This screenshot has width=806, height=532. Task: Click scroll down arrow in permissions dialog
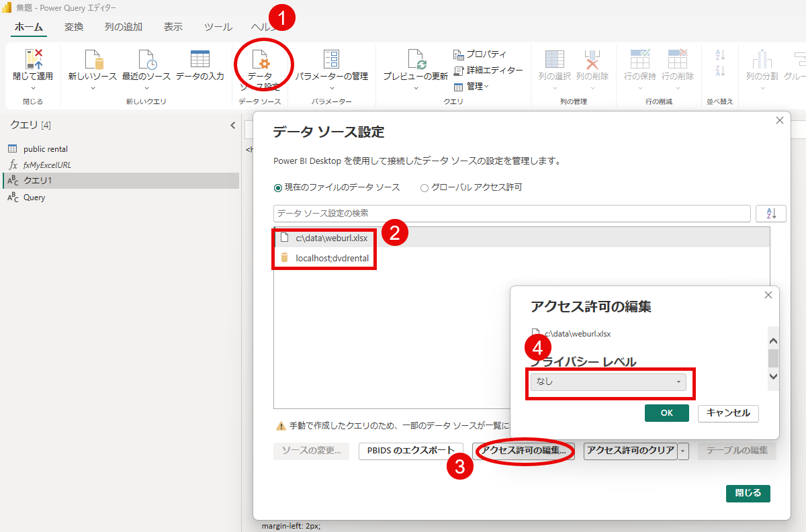[773, 378]
